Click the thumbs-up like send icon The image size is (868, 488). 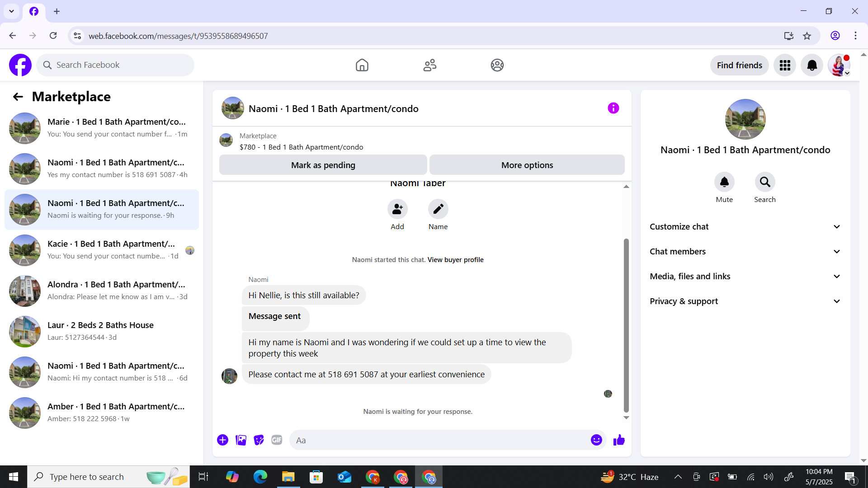point(619,440)
